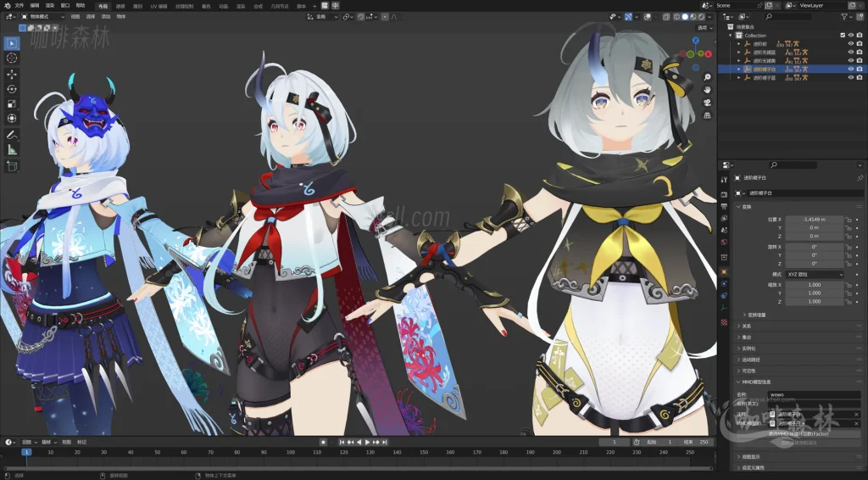Open the Render properties tab

point(724,194)
